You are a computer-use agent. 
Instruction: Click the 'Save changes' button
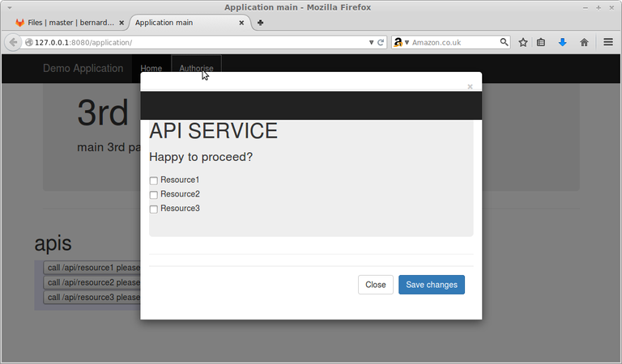(x=432, y=285)
